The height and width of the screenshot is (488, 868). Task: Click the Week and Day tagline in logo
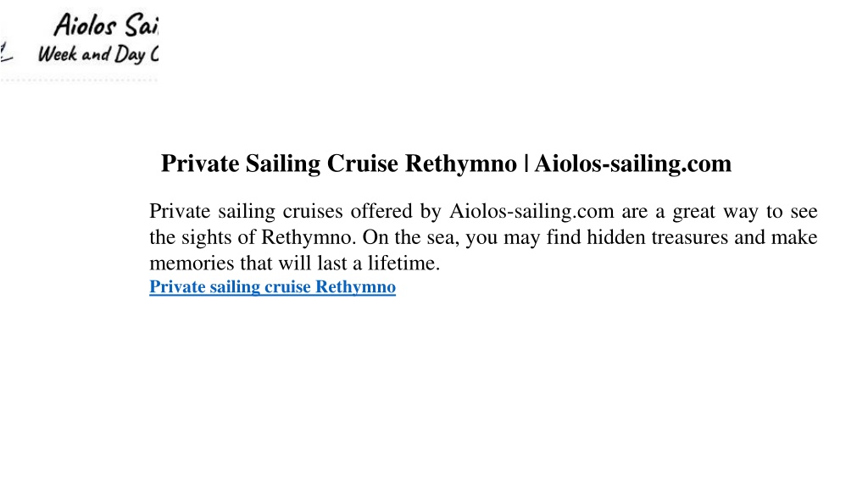[x=98, y=54]
